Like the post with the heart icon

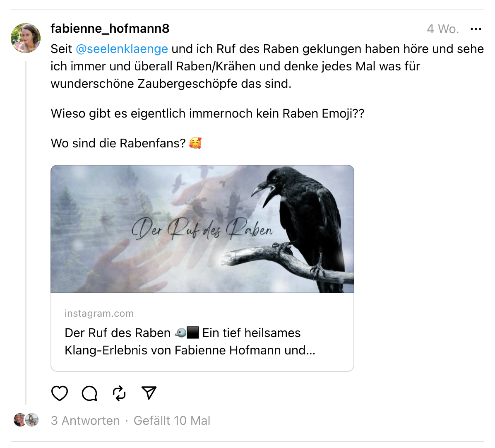(x=60, y=393)
